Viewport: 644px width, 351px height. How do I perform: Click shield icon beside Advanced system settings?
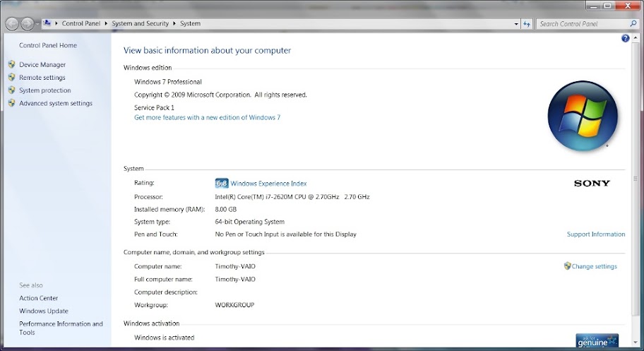pyautogui.click(x=11, y=102)
